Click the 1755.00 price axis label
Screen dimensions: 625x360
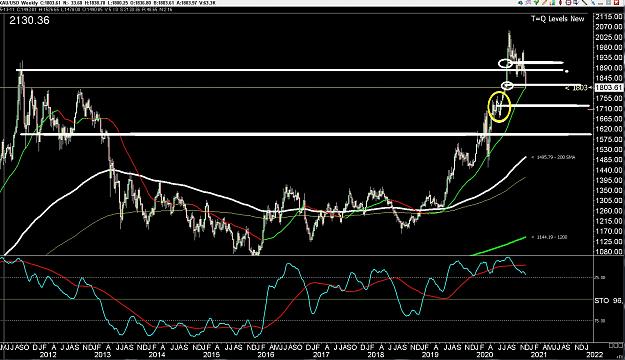point(608,98)
